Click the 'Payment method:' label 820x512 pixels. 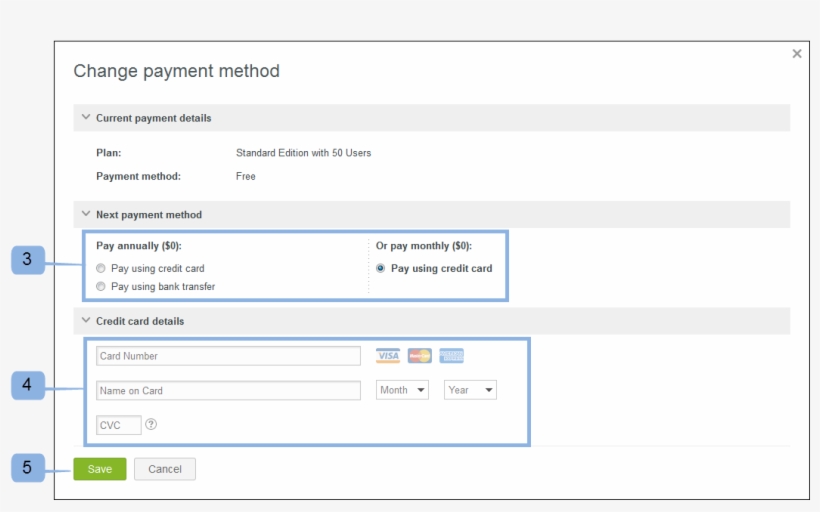[139, 176]
